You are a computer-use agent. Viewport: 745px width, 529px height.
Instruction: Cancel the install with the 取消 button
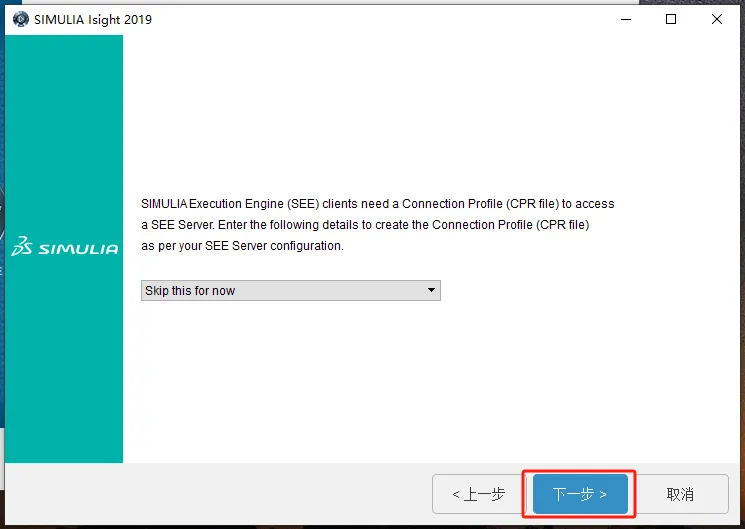tap(680, 494)
